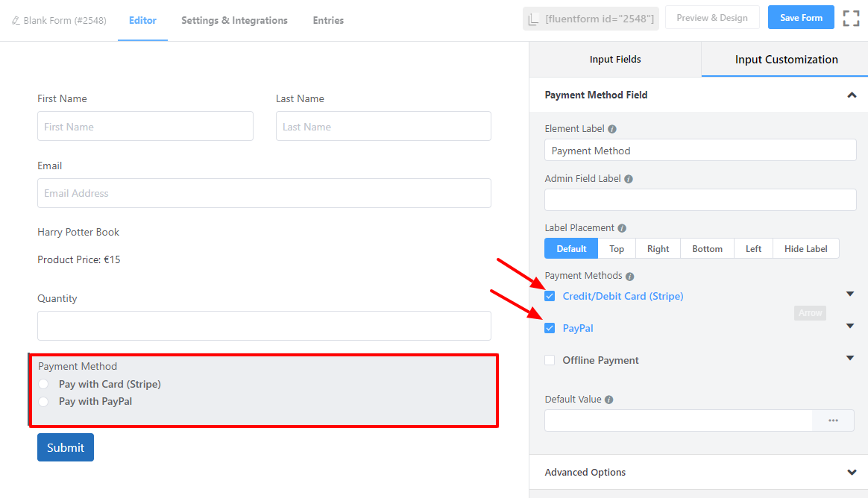The height and width of the screenshot is (498, 868).
Task: Click the Save Form button
Action: pos(800,16)
